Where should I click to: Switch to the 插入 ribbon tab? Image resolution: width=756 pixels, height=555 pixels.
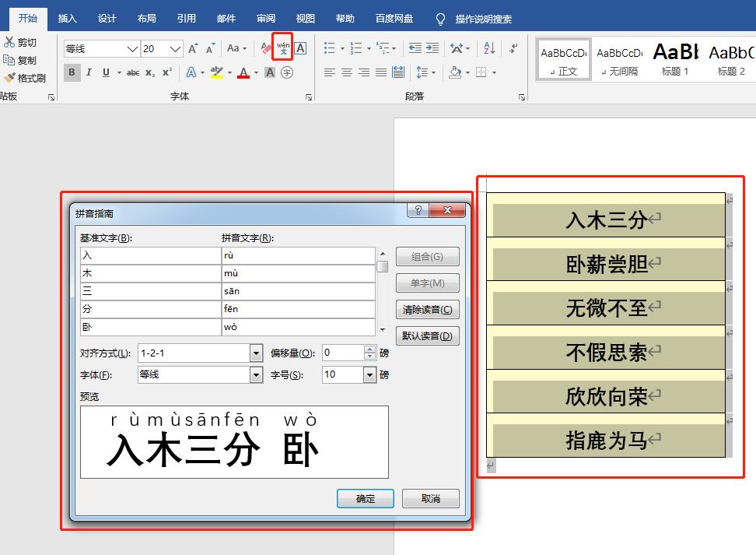click(68, 18)
